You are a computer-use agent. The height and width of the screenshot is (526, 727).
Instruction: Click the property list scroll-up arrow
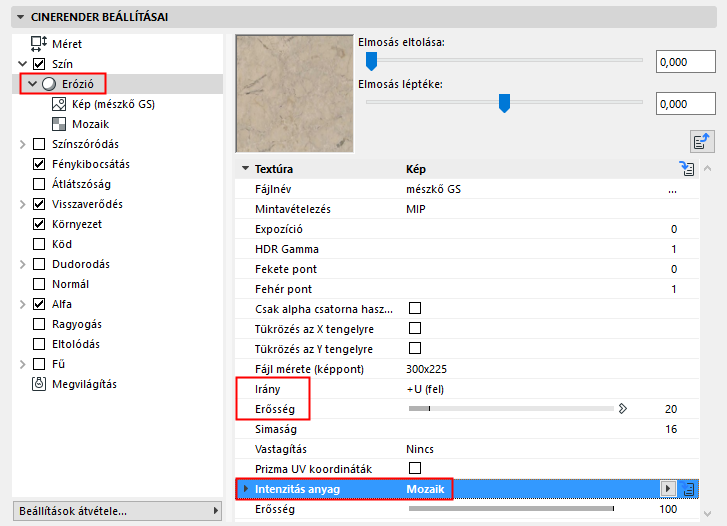[707, 168]
